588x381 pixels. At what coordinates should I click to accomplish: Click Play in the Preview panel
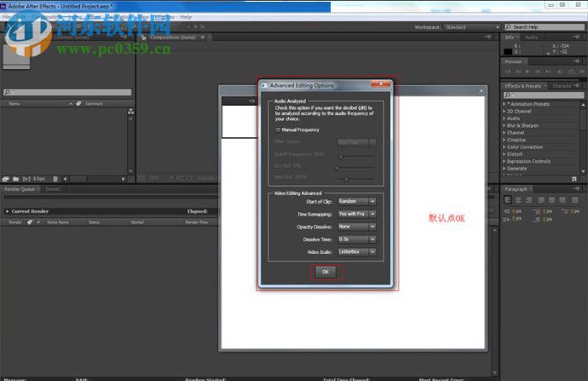point(527,72)
